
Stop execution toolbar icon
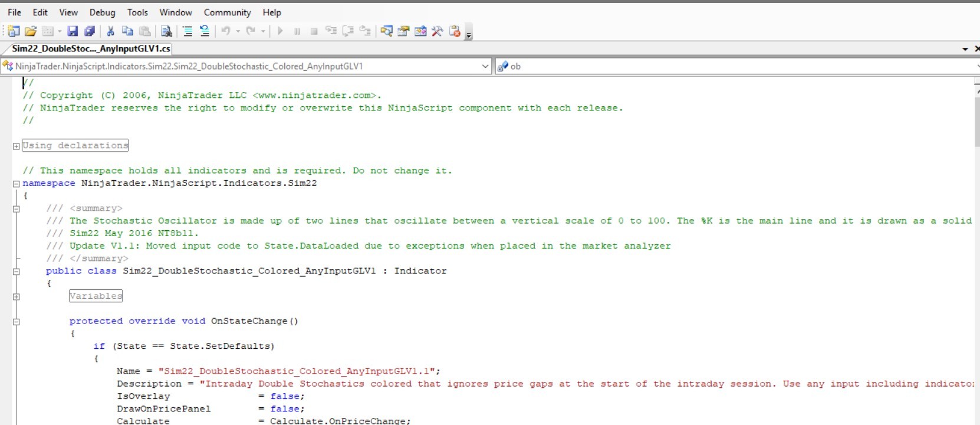click(x=314, y=31)
